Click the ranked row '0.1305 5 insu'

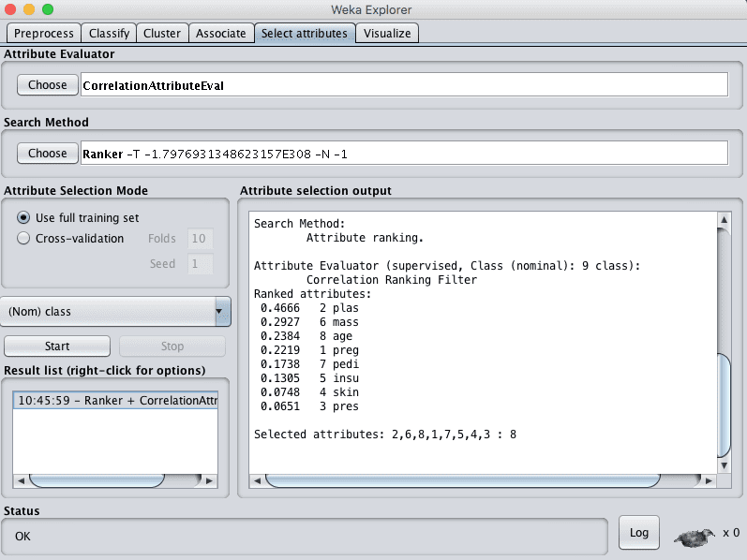(309, 378)
